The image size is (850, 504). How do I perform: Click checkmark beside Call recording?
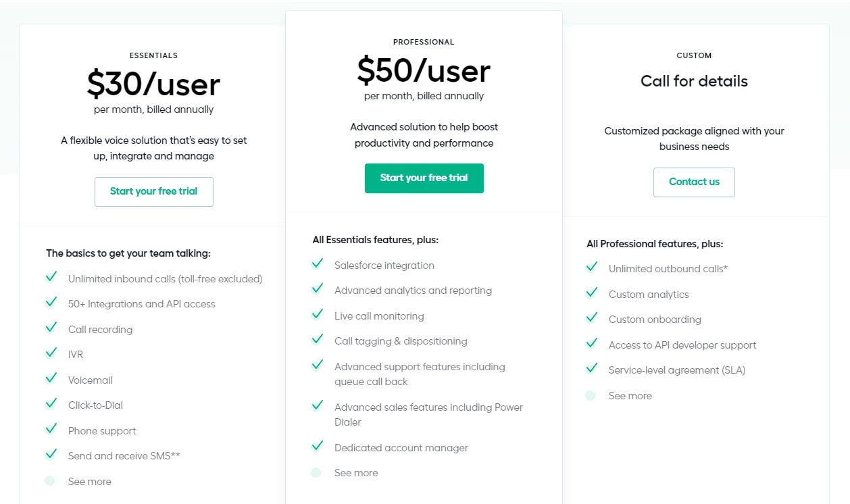51,328
